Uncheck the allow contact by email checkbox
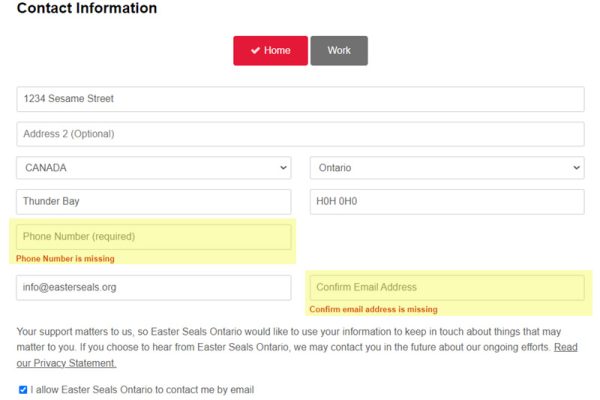600x400 pixels. pyautogui.click(x=23, y=389)
